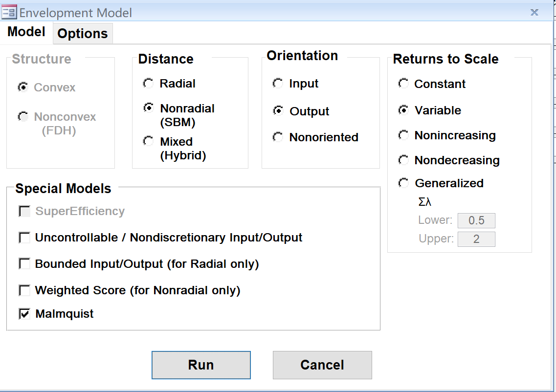
Task: Check Bounded Input/Output option
Action: click(x=24, y=264)
